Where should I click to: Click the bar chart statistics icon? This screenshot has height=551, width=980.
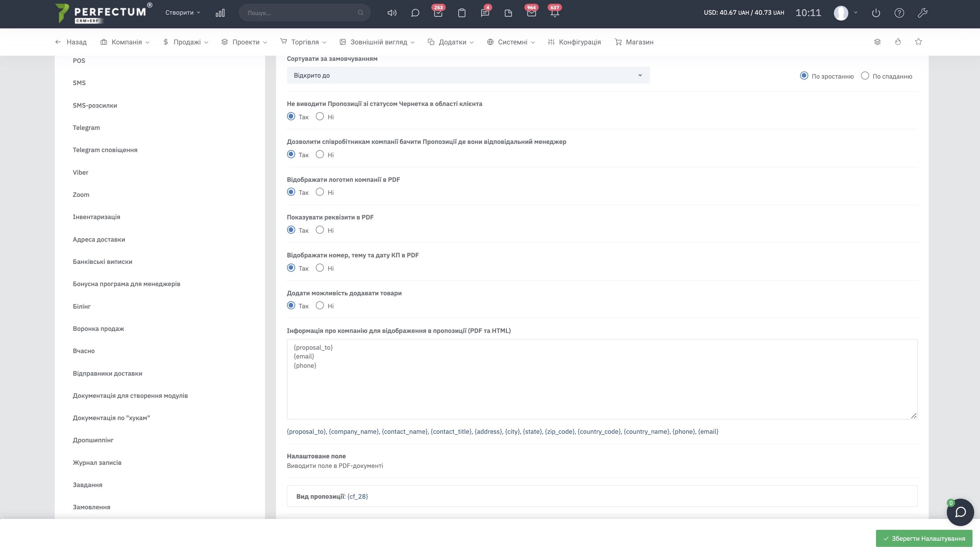(x=220, y=13)
